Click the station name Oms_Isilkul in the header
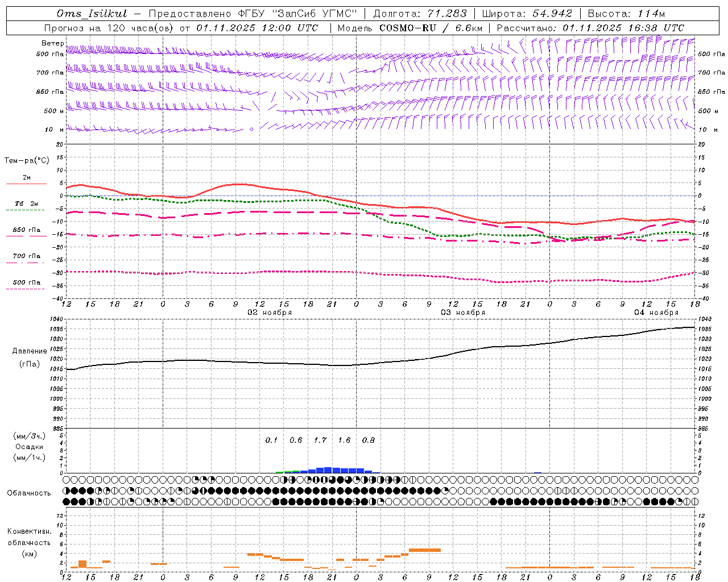This screenshot has width=728, height=582. coord(92,14)
